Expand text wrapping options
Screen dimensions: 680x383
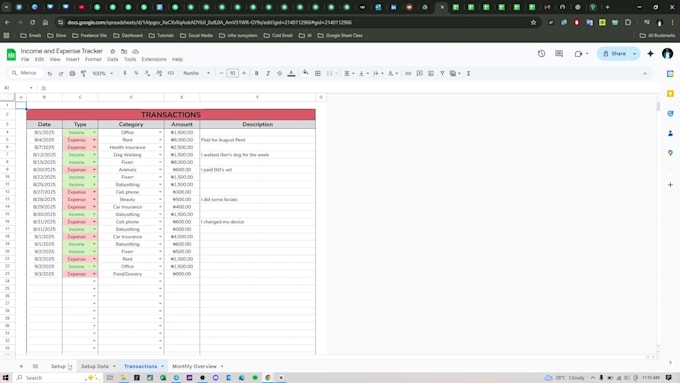pos(378,73)
